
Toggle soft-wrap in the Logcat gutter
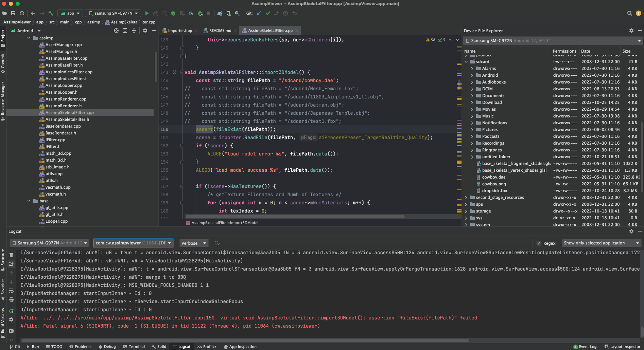11,290
